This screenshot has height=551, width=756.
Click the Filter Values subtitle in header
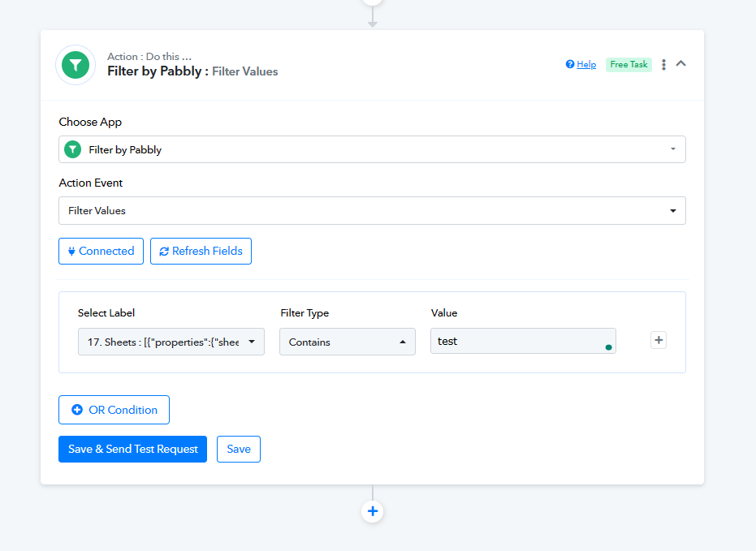245,71
